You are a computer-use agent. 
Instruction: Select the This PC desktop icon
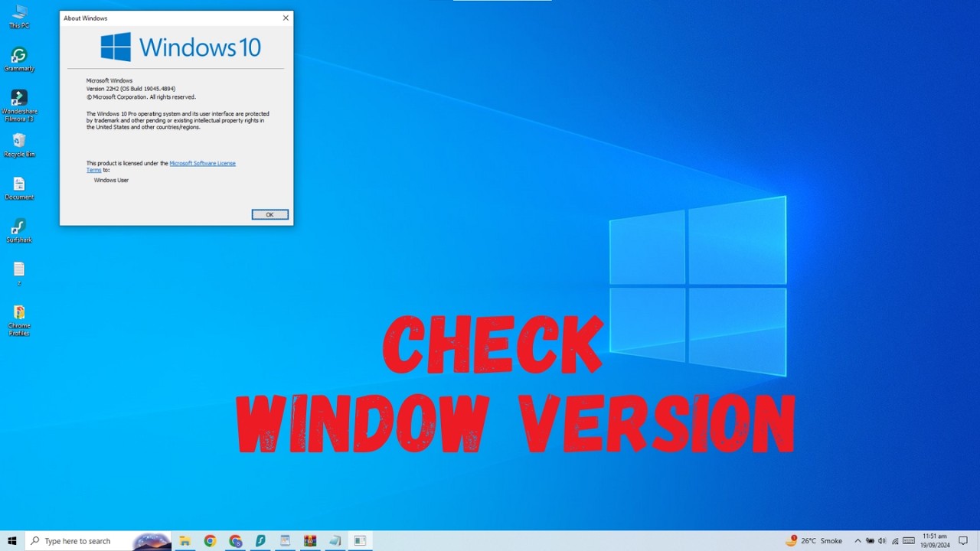tap(19, 17)
